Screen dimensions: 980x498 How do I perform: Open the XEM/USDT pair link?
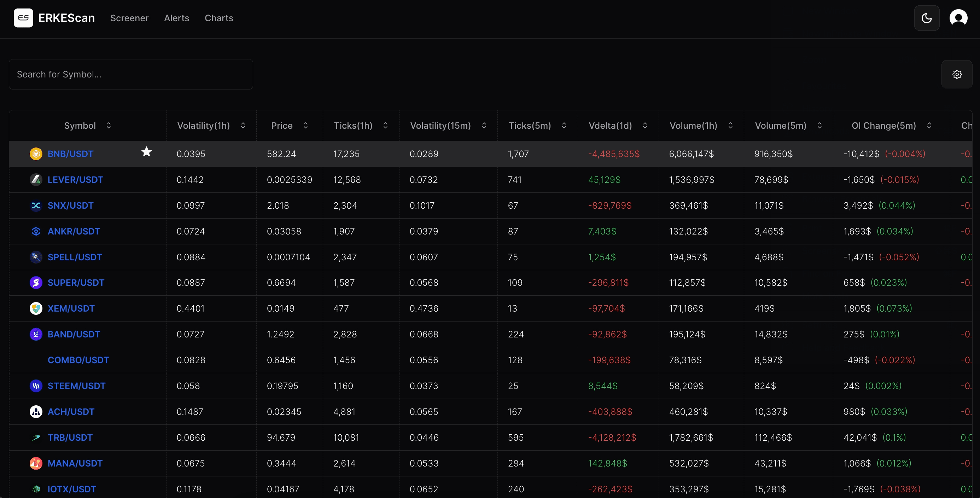(71, 308)
